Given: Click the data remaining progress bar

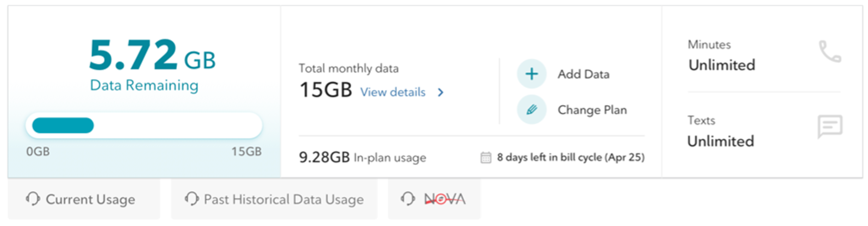Looking at the screenshot, I should click(x=144, y=126).
